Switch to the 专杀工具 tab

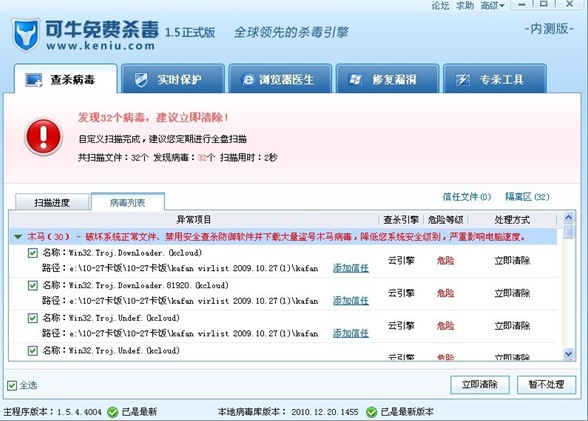click(495, 79)
